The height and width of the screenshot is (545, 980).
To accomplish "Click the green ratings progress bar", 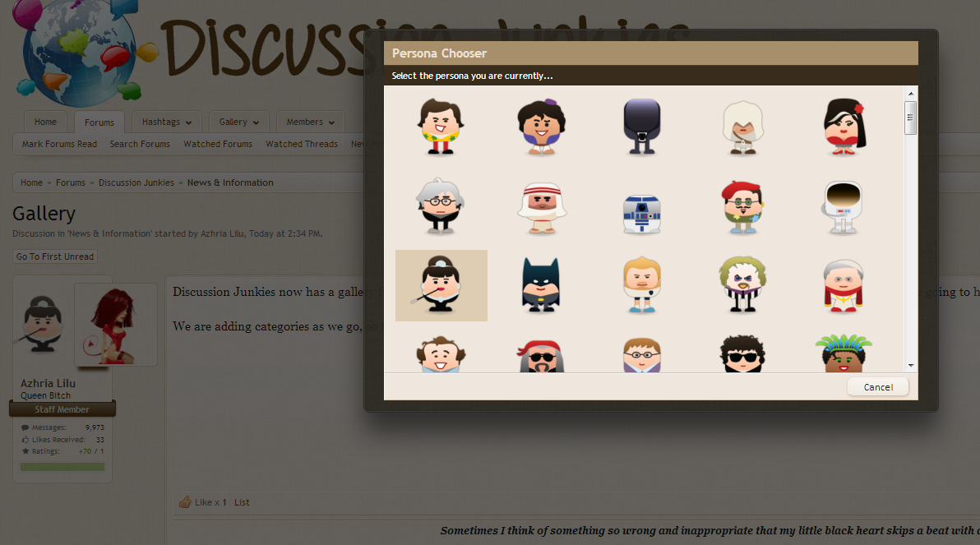I will pos(62,467).
